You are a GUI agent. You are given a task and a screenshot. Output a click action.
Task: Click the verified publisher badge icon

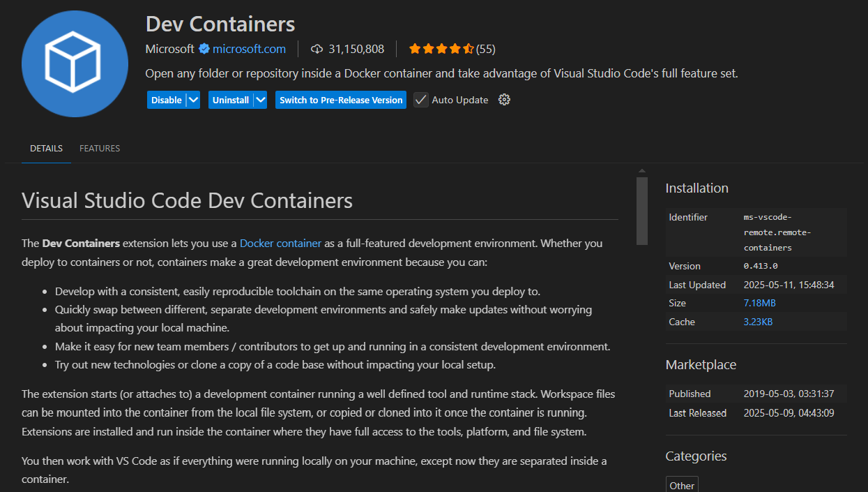[x=204, y=49]
